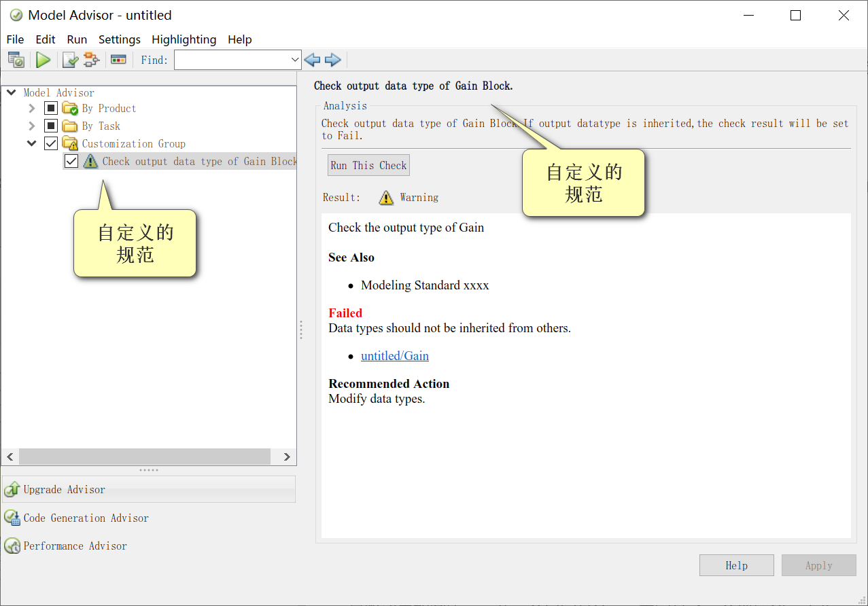Uncheck the Check output data type checkbox
868x606 pixels.
71,161
